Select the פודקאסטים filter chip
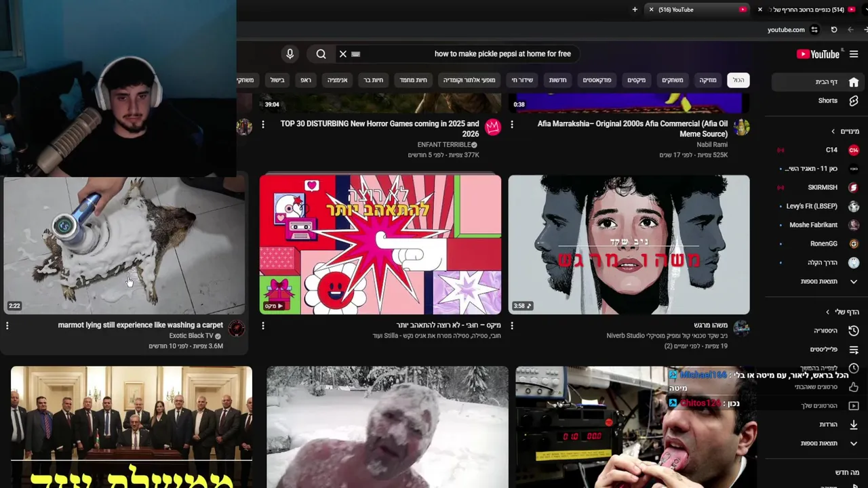This screenshot has width=868, height=488. tap(597, 80)
